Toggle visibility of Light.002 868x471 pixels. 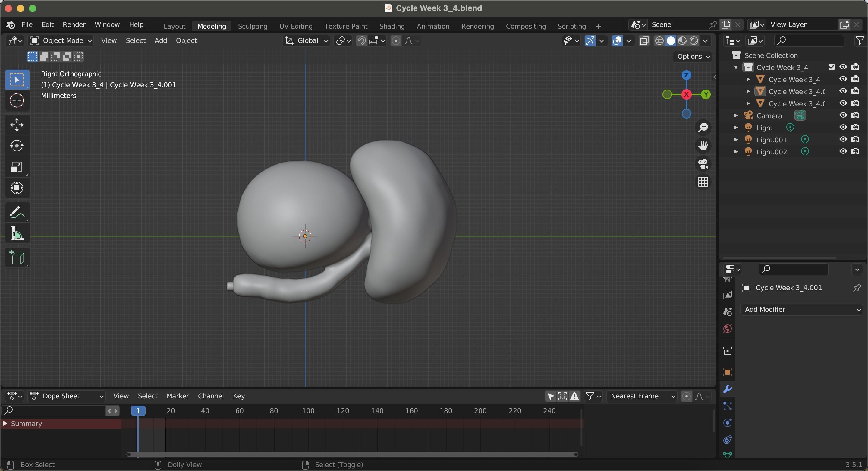(843, 151)
